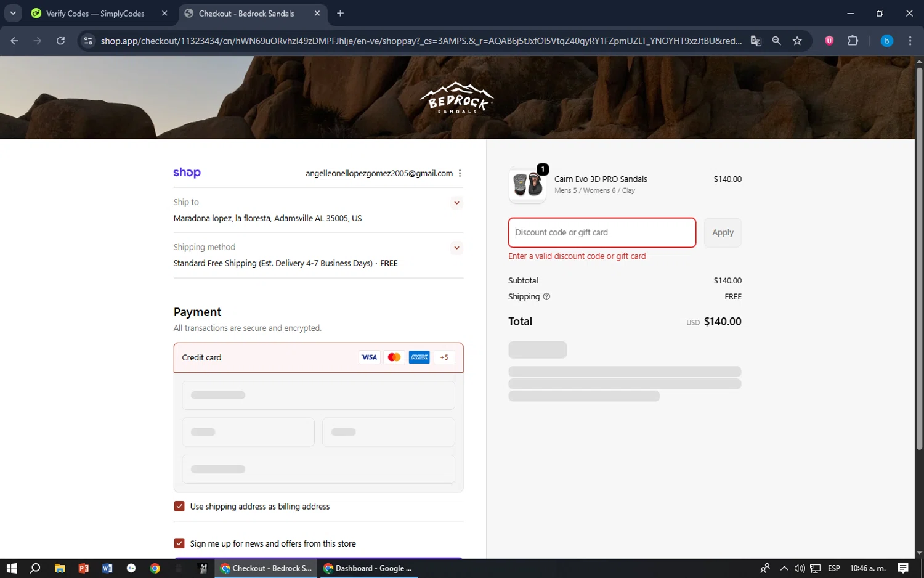The image size is (924, 578).
Task: Click the Mastercard icon
Action: click(x=394, y=357)
